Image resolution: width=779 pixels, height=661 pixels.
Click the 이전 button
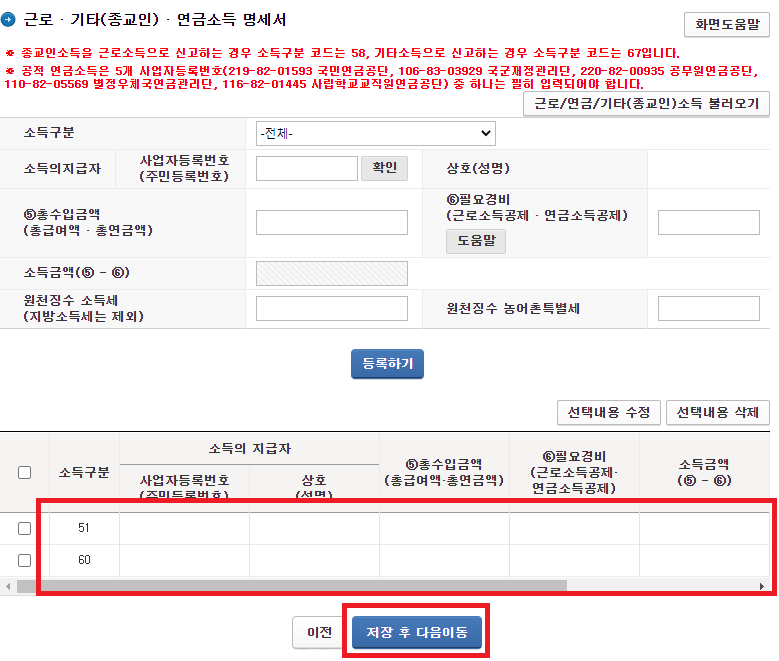(318, 632)
